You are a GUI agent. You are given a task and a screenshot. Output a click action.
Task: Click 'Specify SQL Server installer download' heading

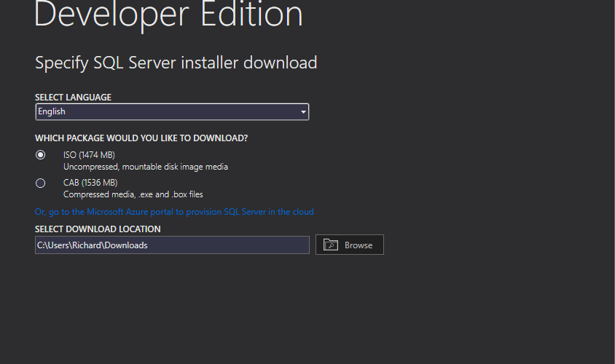[x=176, y=63]
